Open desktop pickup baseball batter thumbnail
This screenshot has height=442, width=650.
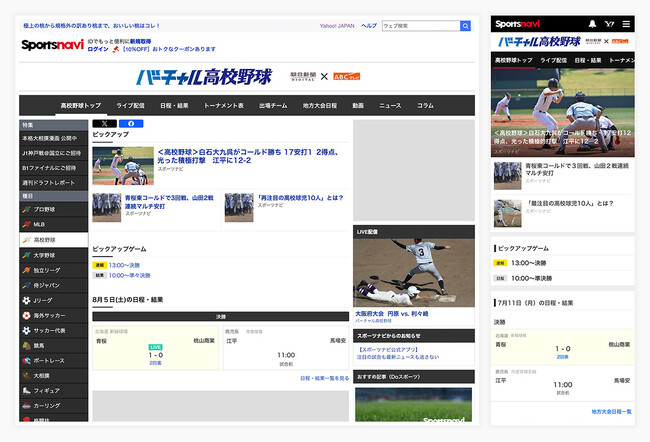[x=123, y=166]
